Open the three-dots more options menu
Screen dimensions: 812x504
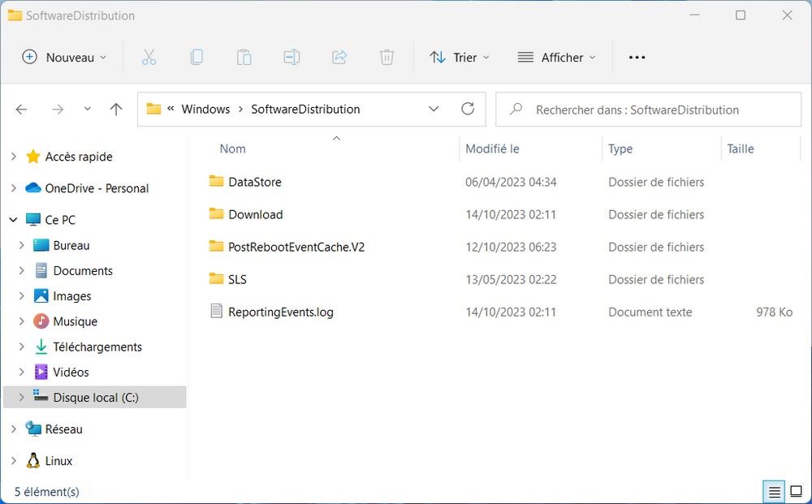click(637, 58)
